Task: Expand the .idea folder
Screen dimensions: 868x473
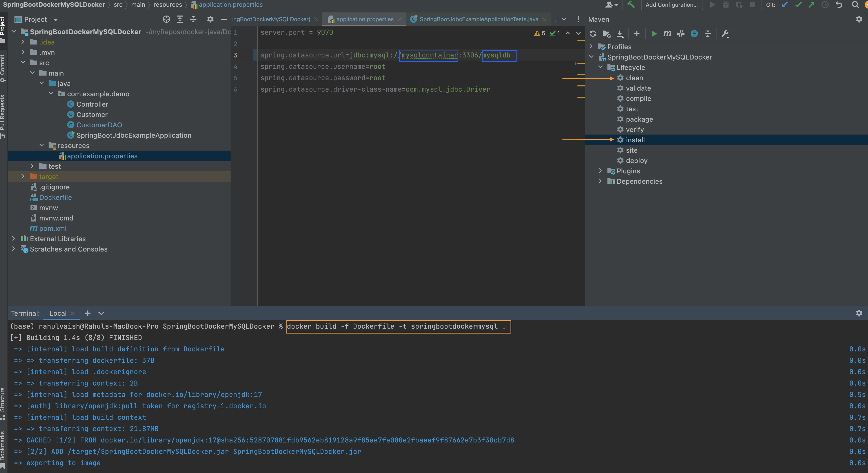Action: click(x=22, y=42)
